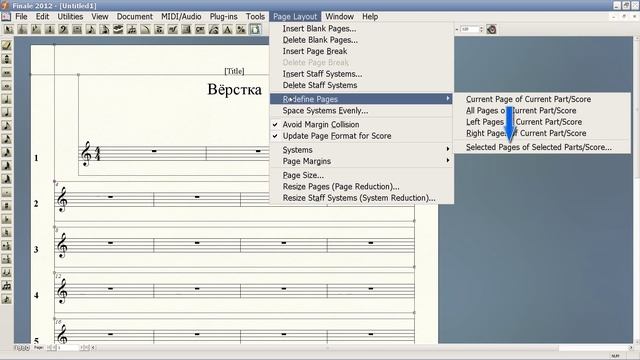Click the [Title] text block on score
The width and height of the screenshot is (640, 360).
(234, 71)
